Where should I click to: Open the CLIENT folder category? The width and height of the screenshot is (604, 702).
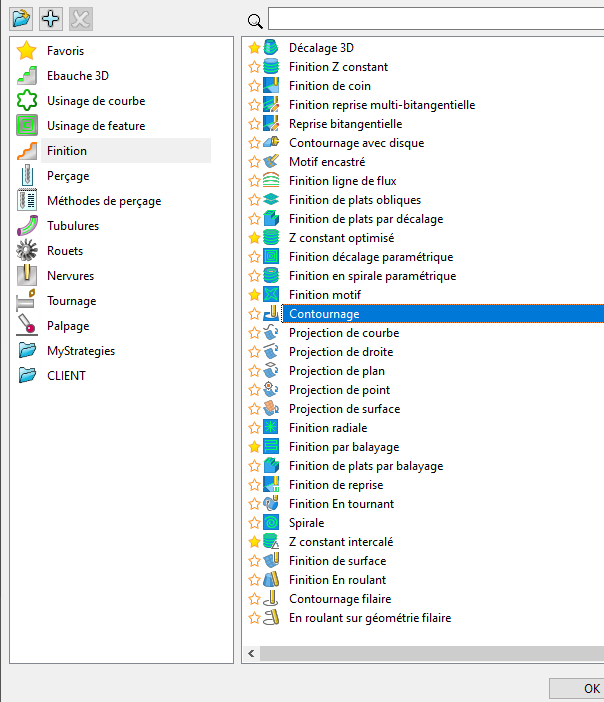click(x=66, y=376)
